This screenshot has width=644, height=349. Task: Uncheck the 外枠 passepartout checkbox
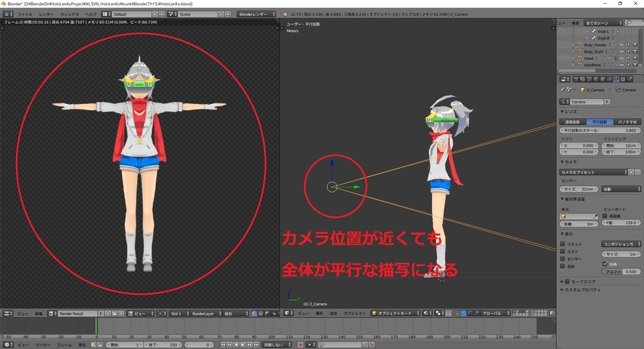tap(604, 263)
